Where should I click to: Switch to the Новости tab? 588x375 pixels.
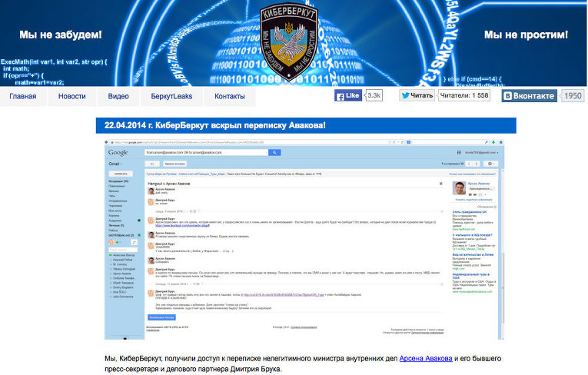click(71, 96)
